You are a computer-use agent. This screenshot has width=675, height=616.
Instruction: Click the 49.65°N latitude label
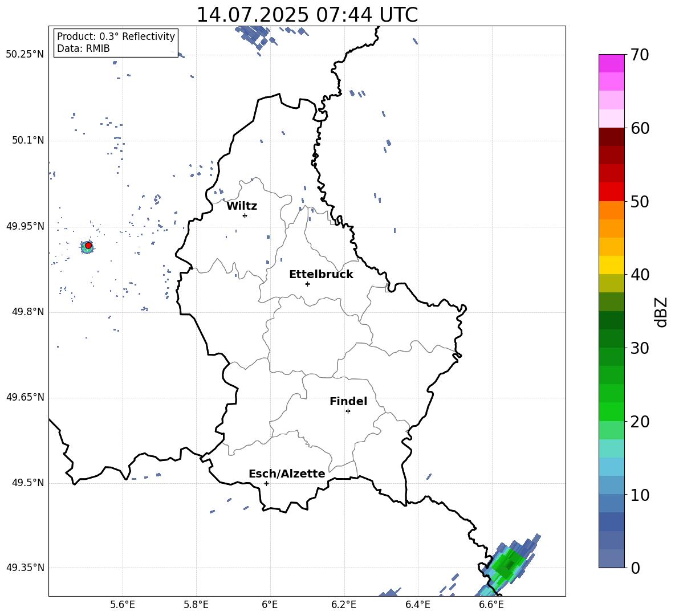25,397
